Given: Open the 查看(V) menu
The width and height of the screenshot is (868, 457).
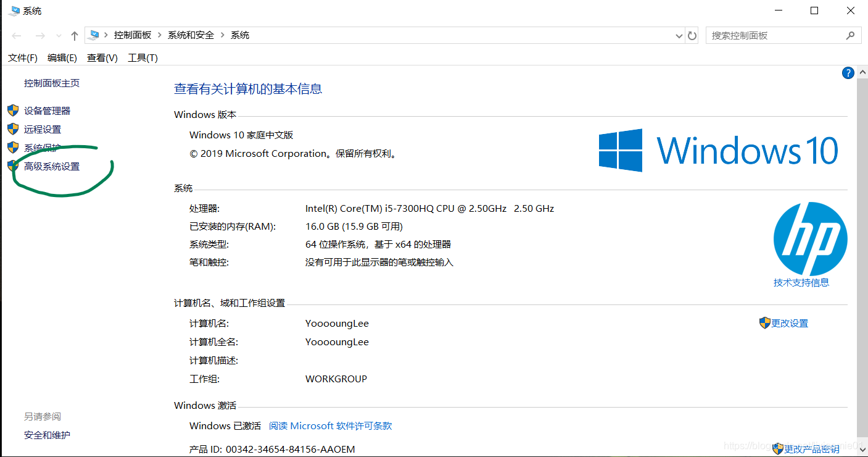Looking at the screenshot, I should coord(102,57).
